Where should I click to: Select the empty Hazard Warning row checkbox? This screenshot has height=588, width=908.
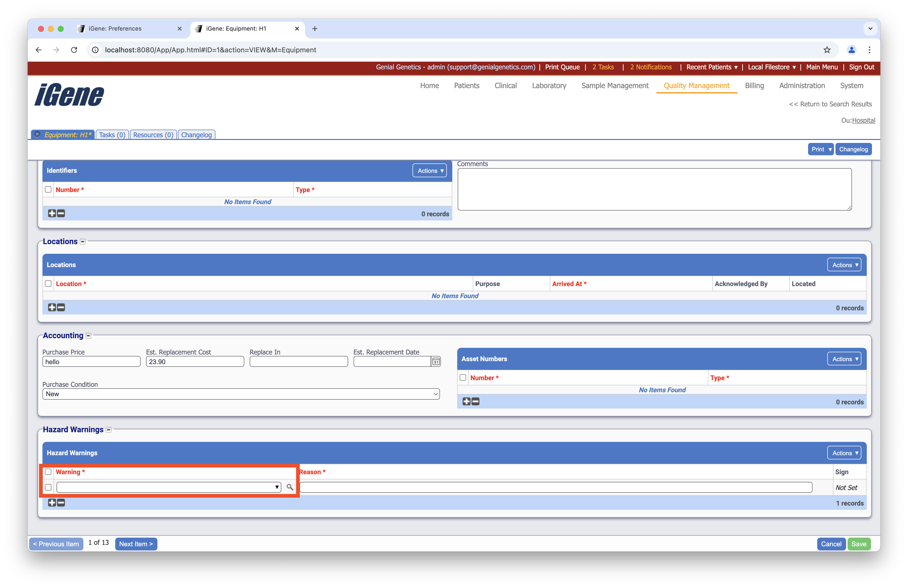point(48,487)
